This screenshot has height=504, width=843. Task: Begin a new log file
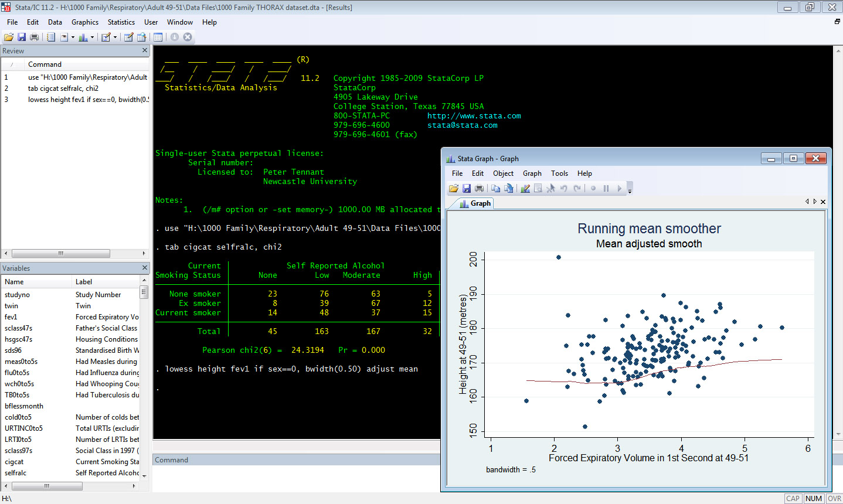coord(51,36)
